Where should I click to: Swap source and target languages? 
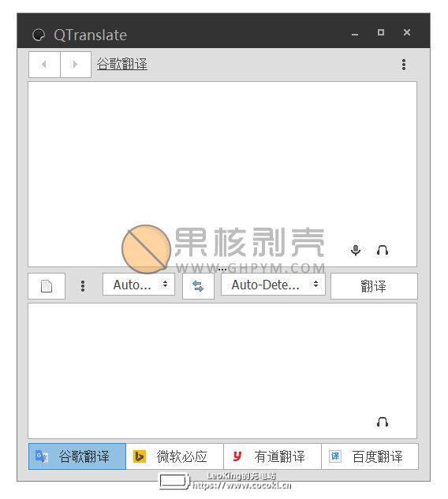[x=198, y=286]
